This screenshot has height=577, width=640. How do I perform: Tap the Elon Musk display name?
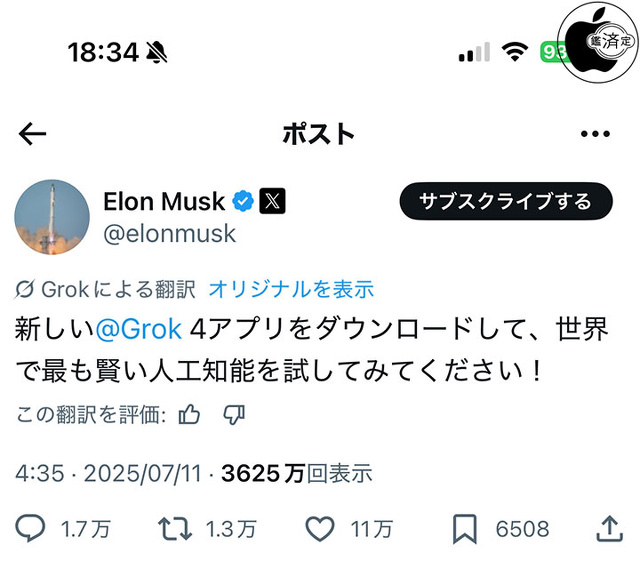pyautogui.click(x=164, y=201)
